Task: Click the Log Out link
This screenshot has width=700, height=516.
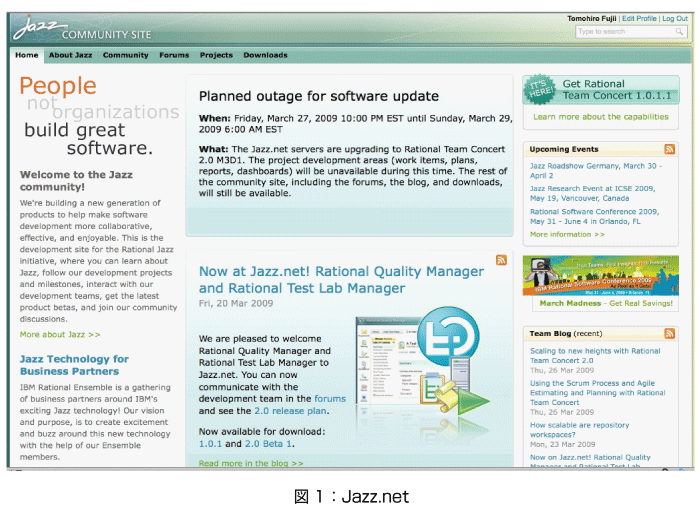Action: coord(675,19)
